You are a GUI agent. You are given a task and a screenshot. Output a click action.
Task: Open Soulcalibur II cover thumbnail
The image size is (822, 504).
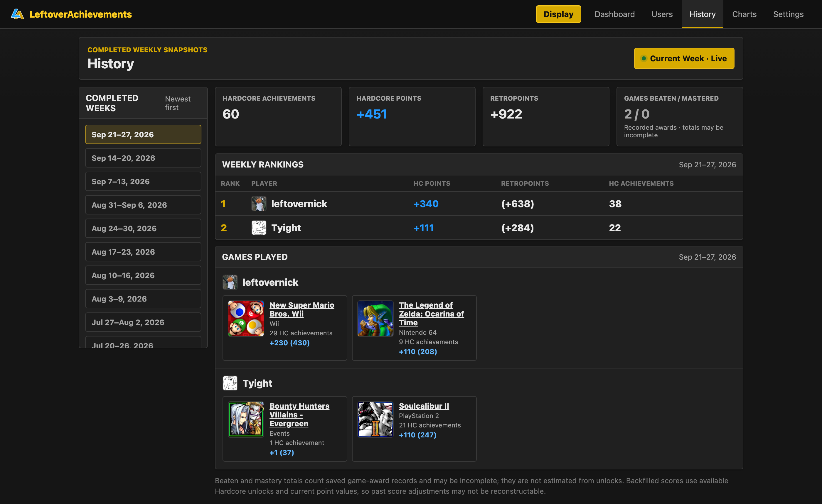point(375,419)
